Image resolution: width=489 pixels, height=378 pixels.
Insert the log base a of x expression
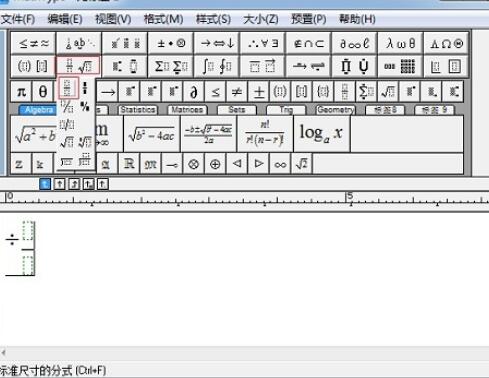click(x=321, y=134)
